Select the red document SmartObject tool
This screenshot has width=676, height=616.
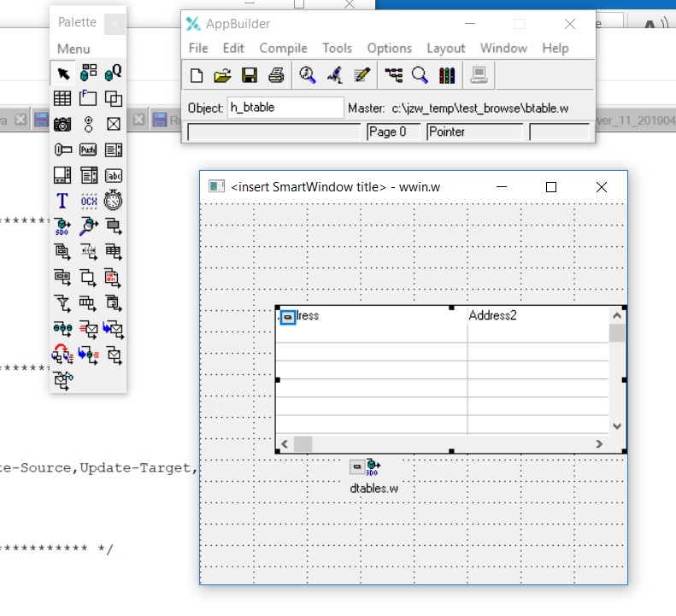114,278
